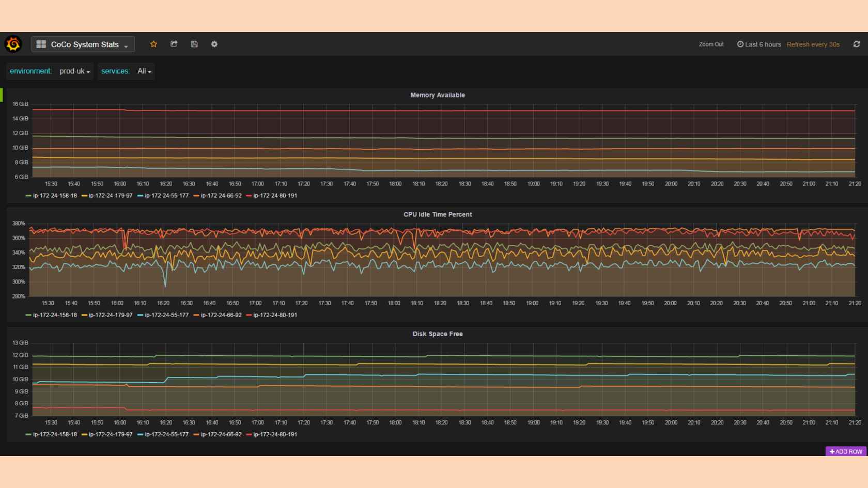This screenshot has width=868, height=488.
Task: Open the CoCo System Stats dashboard picker
Action: click(x=83, y=44)
